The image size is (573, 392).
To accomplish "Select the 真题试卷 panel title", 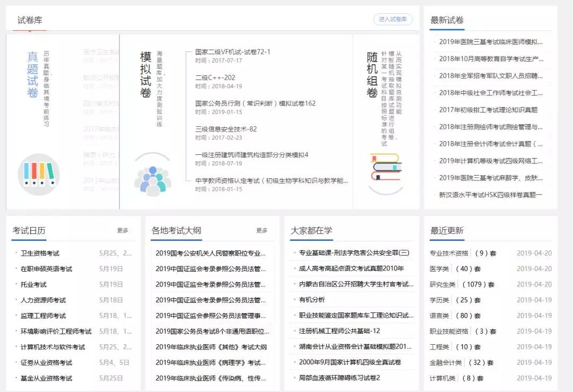I will coord(32,74).
